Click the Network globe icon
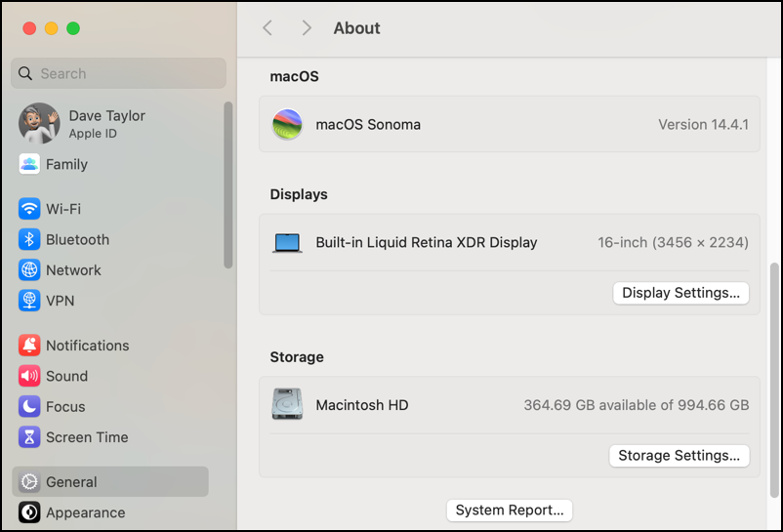This screenshot has width=783, height=532. [29, 270]
